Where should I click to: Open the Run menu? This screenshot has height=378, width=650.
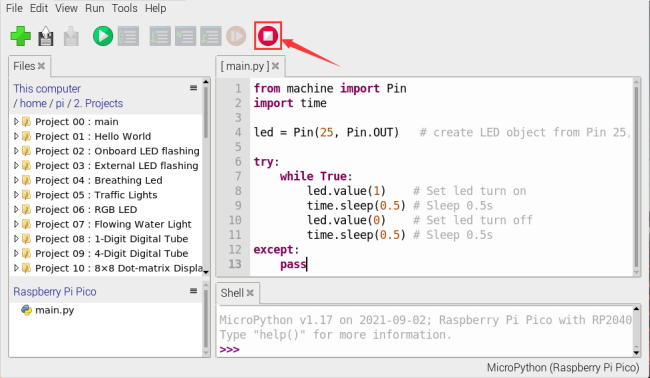95,8
